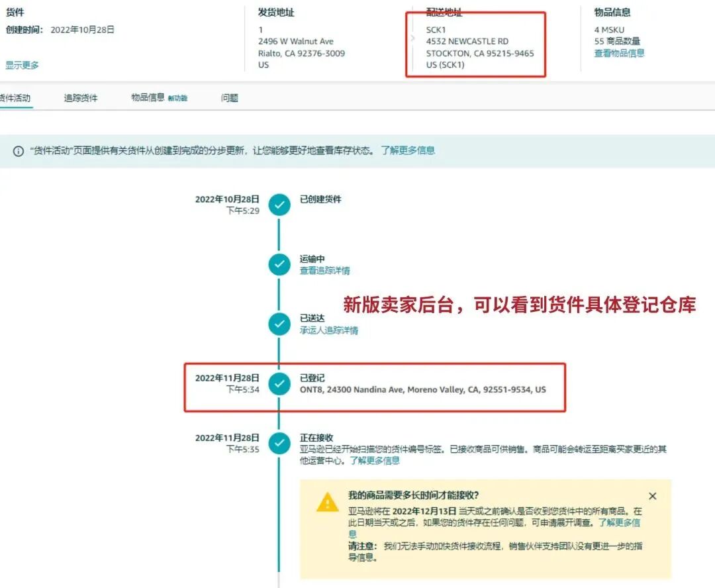Image resolution: width=715 pixels, height=588 pixels.
Task: Click the 正在接收 status check icon
Action: pyautogui.click(x=279, y=444)
